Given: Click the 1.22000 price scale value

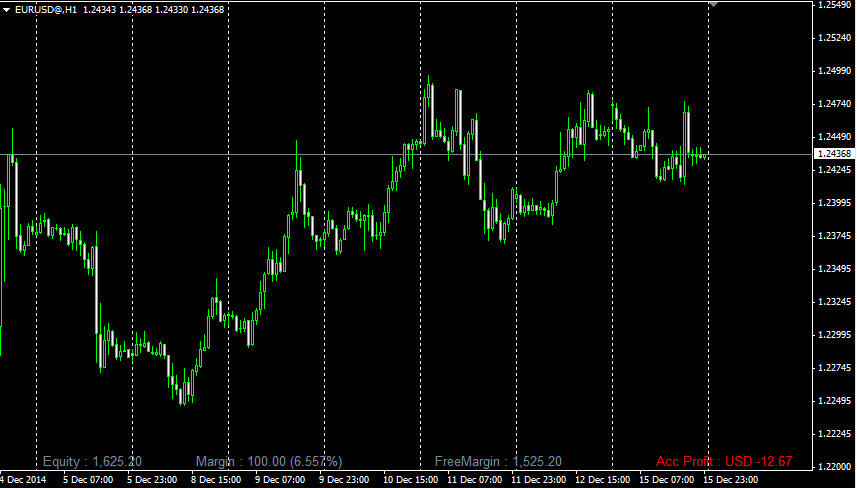Looking at the screenshot, I should 834,467.
